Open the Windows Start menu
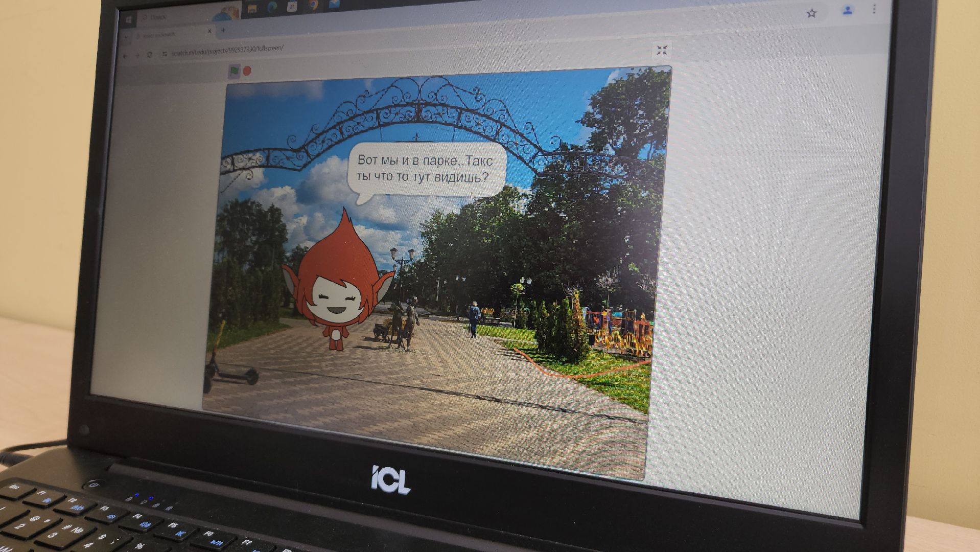Image resolution: width=980 pixels, height=552 pixels. pos(128,19)
